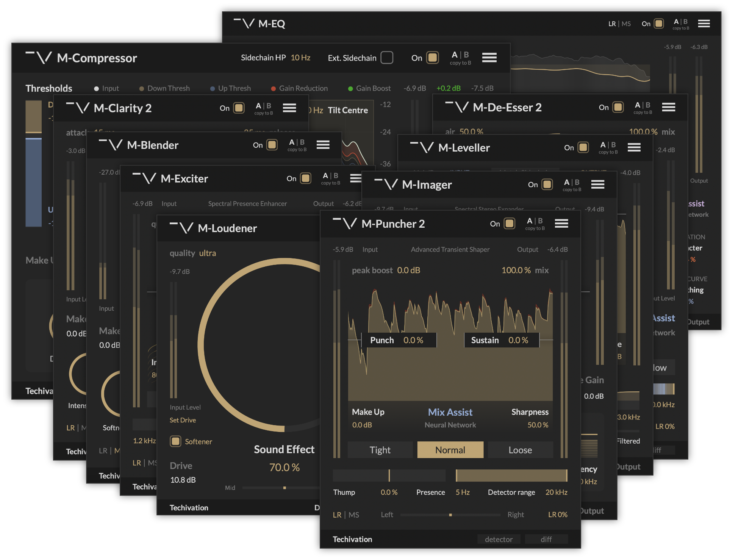Select the Loose mode tab
This screenshot has height=560, width=733.
[520, 450]
